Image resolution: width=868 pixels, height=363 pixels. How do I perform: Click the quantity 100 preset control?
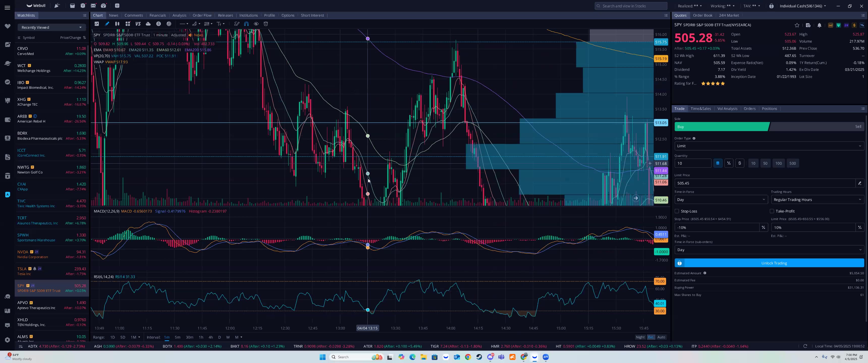778,163
